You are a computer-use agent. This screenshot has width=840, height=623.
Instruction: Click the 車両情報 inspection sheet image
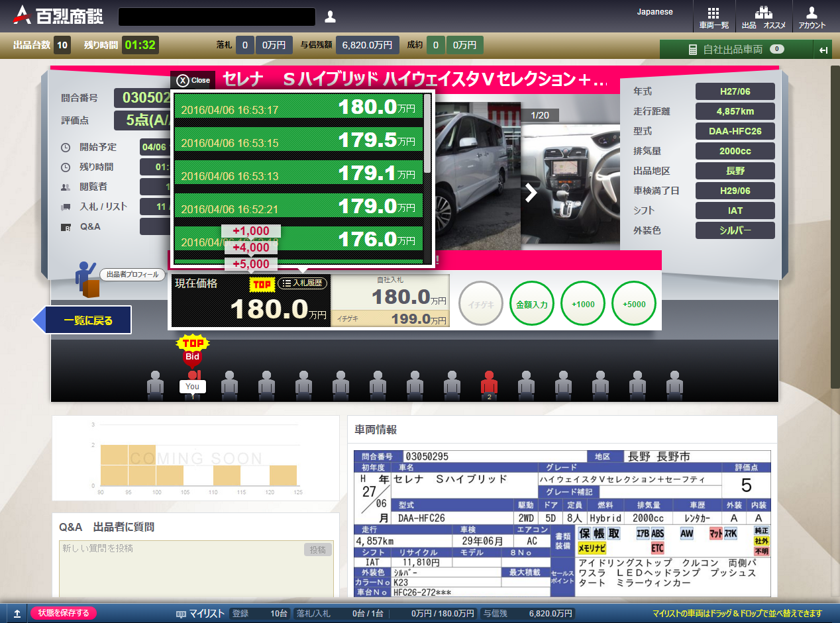562,523
